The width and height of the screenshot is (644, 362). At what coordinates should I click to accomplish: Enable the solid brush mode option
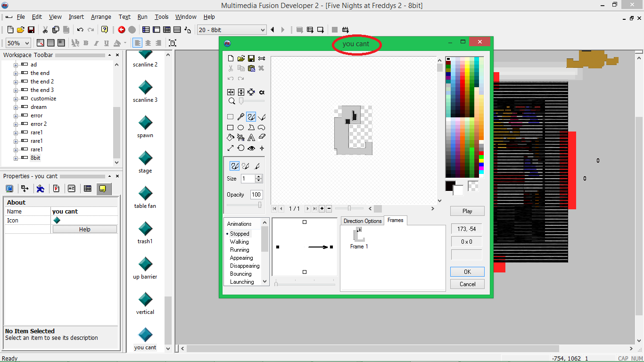click(234, 166)
